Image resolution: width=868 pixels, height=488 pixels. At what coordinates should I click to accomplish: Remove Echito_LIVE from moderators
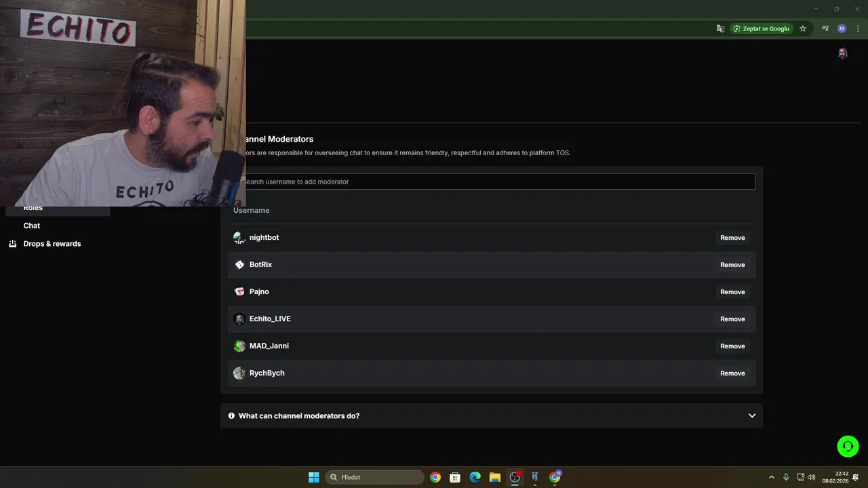coord(732,319)
